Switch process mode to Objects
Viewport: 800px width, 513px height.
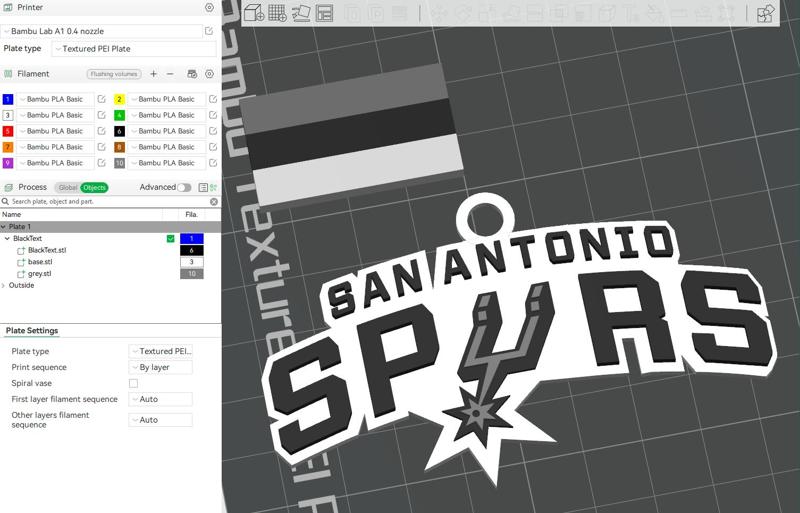[94, 187]
